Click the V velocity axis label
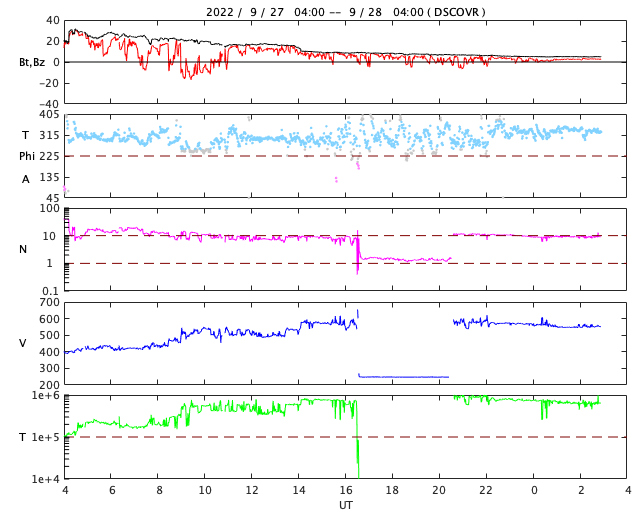Image resolution: width=640 pixels, height=512 pixels. [23, 343]
